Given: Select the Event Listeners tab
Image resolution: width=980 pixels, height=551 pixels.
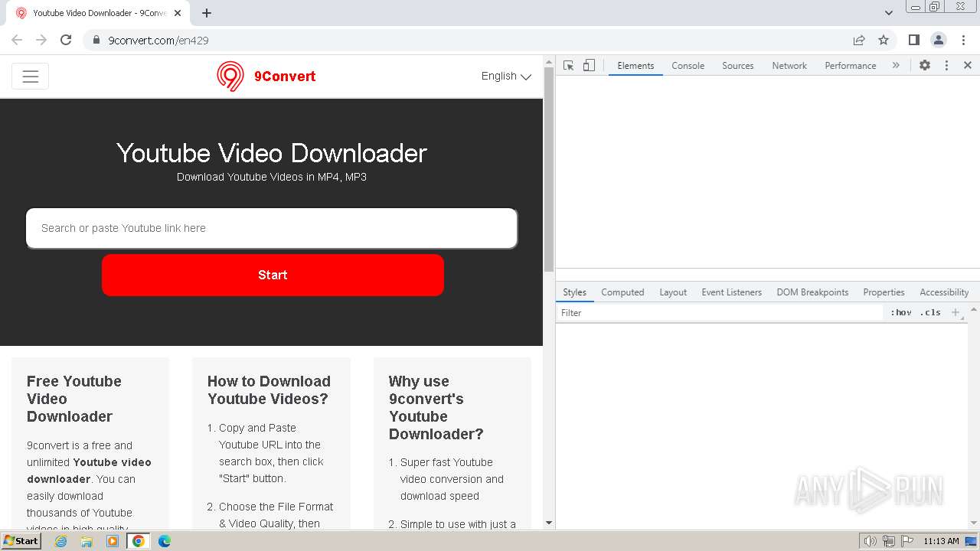Looking at the screenshot, I should point(731,292).
